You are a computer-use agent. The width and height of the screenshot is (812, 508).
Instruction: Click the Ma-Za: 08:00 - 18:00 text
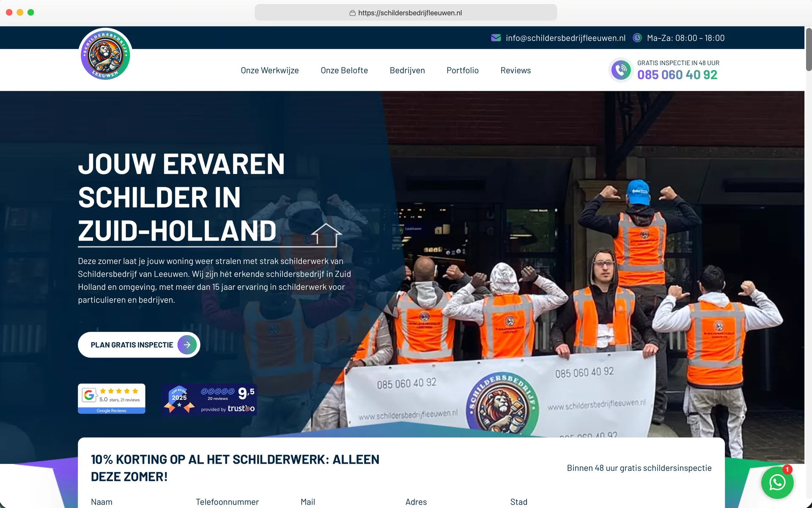(686, 38)
